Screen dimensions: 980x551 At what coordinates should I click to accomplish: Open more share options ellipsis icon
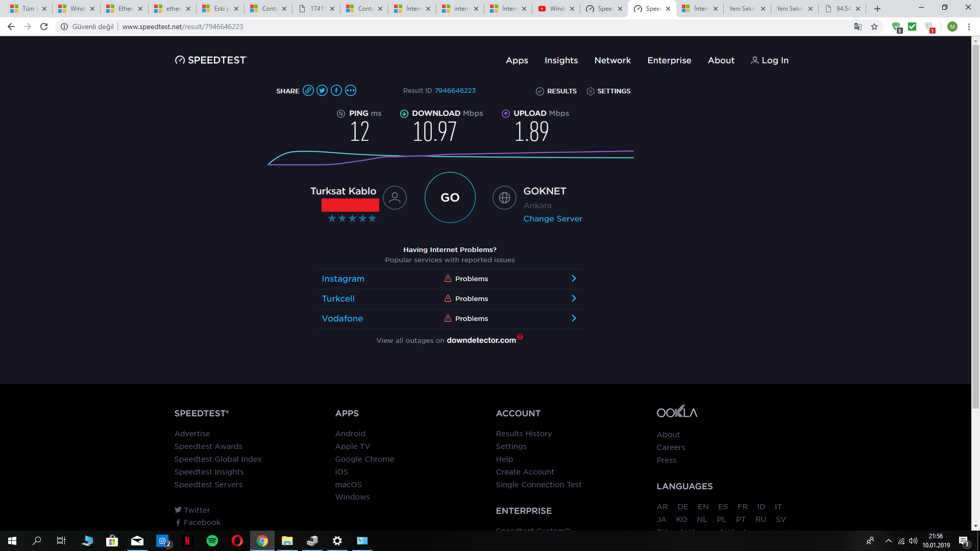click(351, 91)
